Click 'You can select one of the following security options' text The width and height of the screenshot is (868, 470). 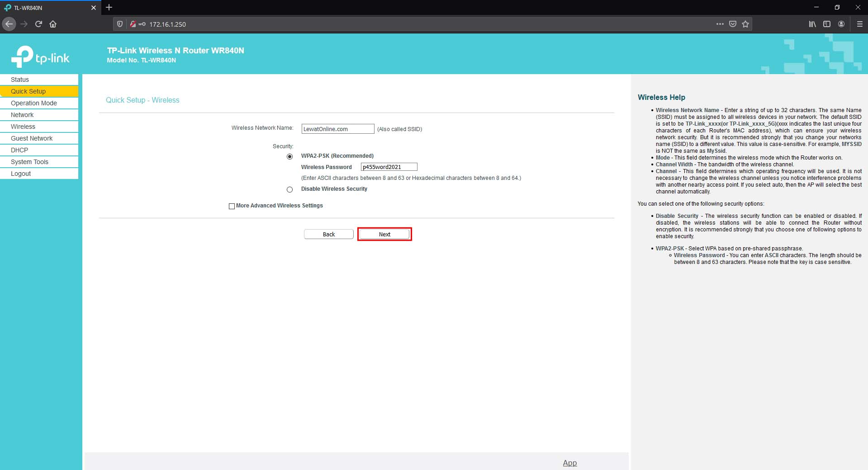point(701,204)
